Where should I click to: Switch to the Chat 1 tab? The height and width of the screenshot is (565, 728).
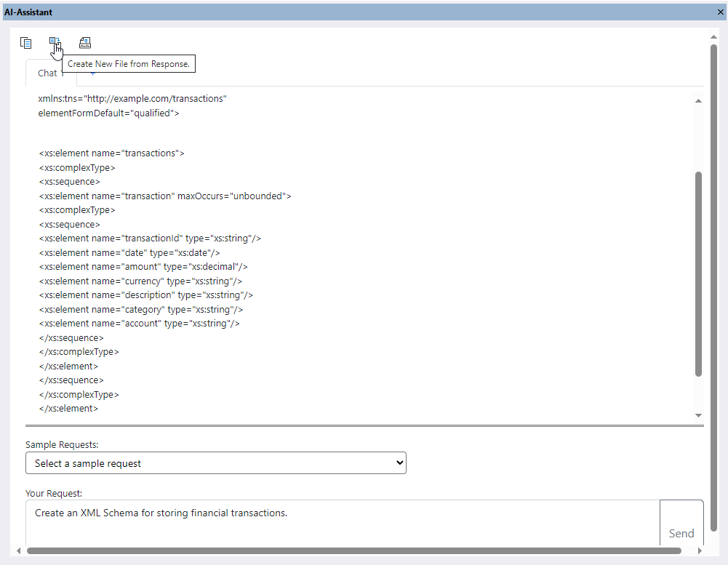point(46,73)
